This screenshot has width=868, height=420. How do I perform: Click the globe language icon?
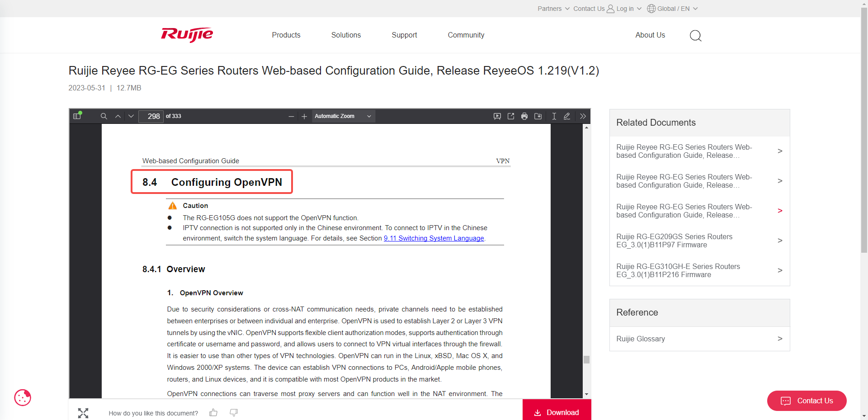(651, 9)
